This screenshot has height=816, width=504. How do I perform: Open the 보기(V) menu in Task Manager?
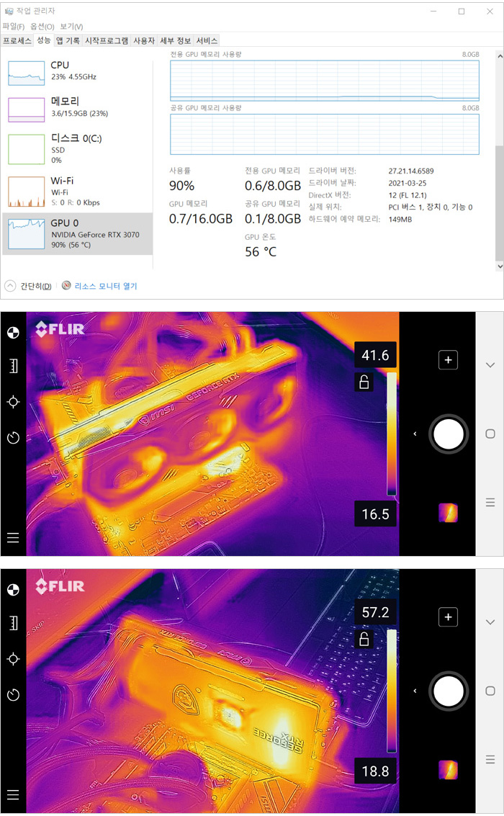(71, 27)
